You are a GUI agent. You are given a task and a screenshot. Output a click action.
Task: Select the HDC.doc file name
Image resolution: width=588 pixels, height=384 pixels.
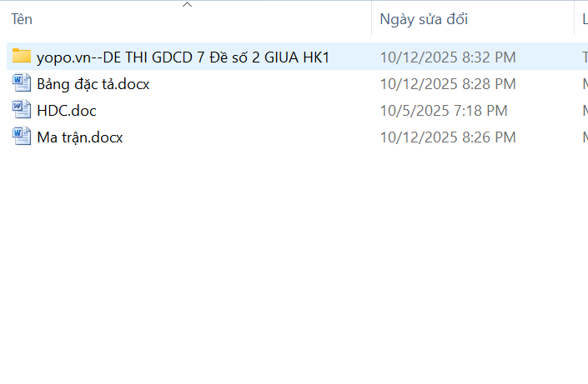(67, 111)
